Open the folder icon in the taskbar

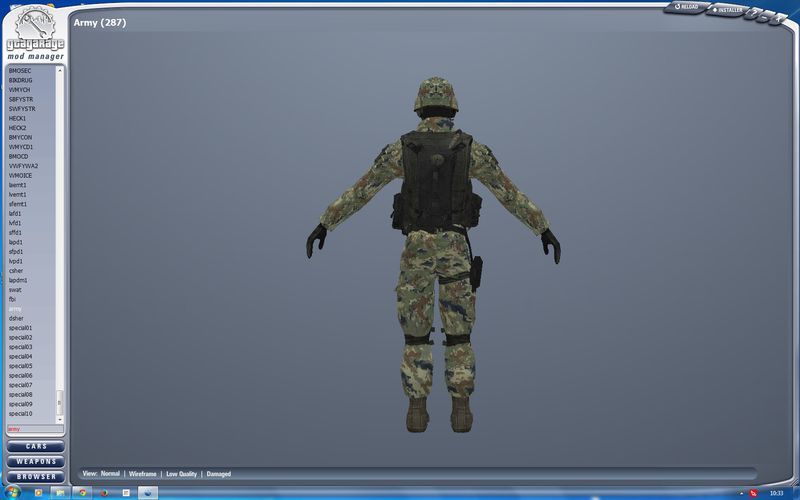pos(60,493)
